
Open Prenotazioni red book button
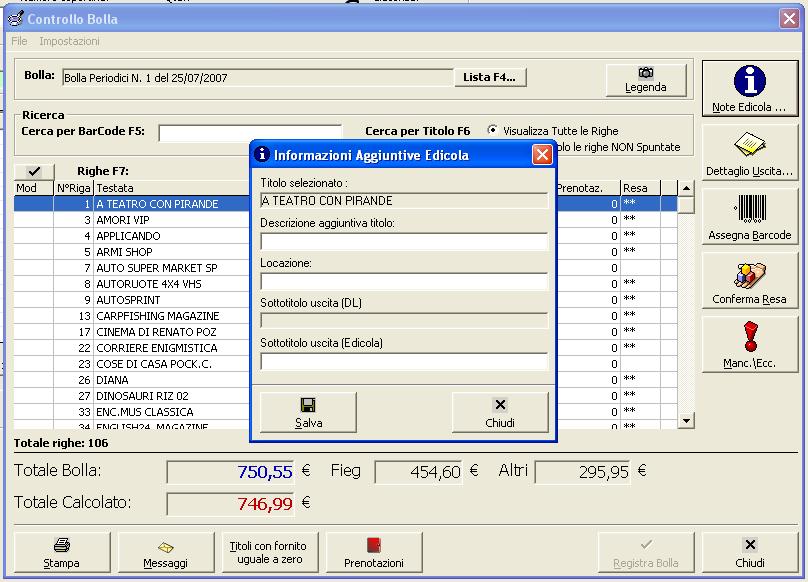[x=374, y=553]
